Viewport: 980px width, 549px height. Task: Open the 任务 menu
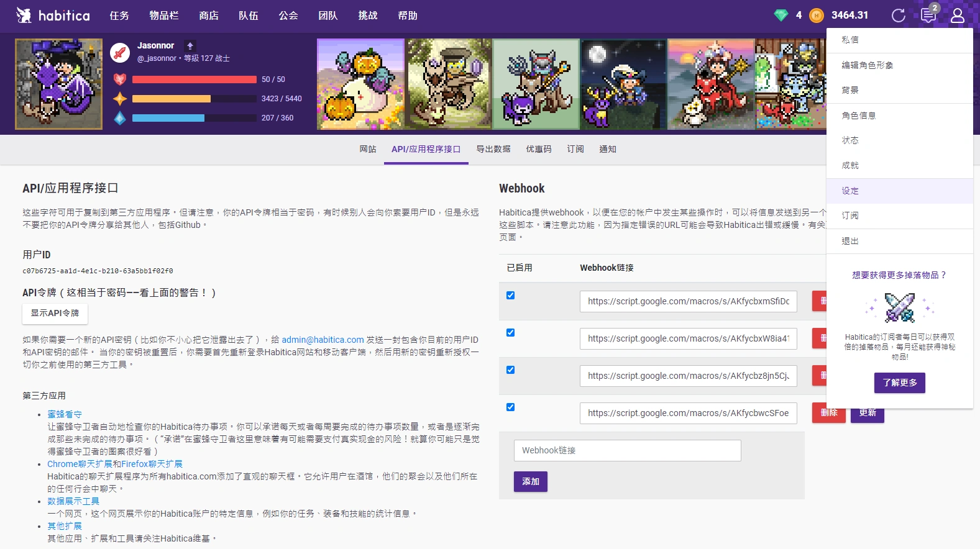(x=119, y=16)
